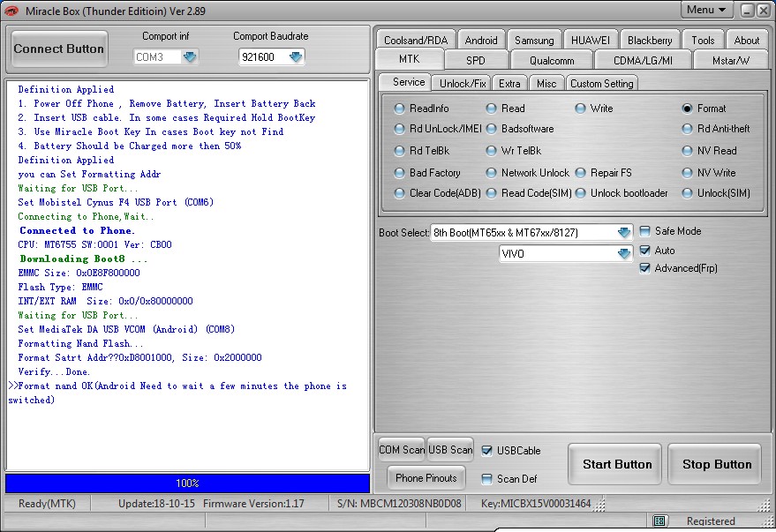Select the Rd Anti-theft radio button

coord(687,129)
